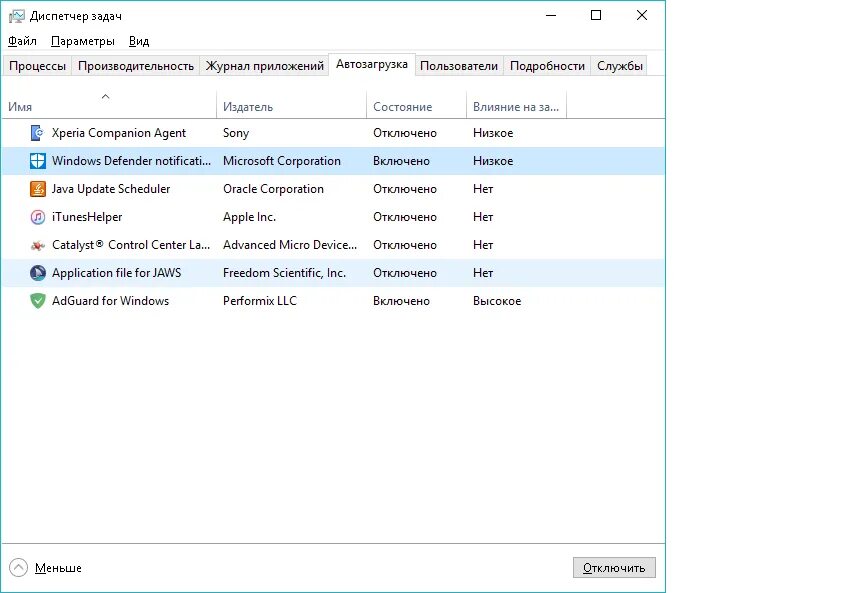Image resolution: width=864 pixels, height=593 pixels.
Task: Click Отключено status in Xperia row
Action: [405, 133]
